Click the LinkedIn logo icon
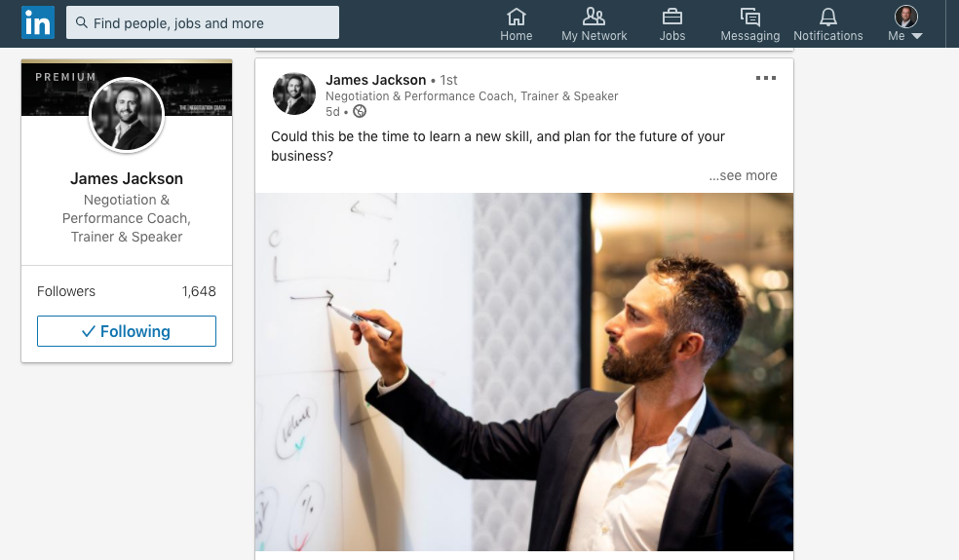The image size is (959, 560). coord(38,22)
